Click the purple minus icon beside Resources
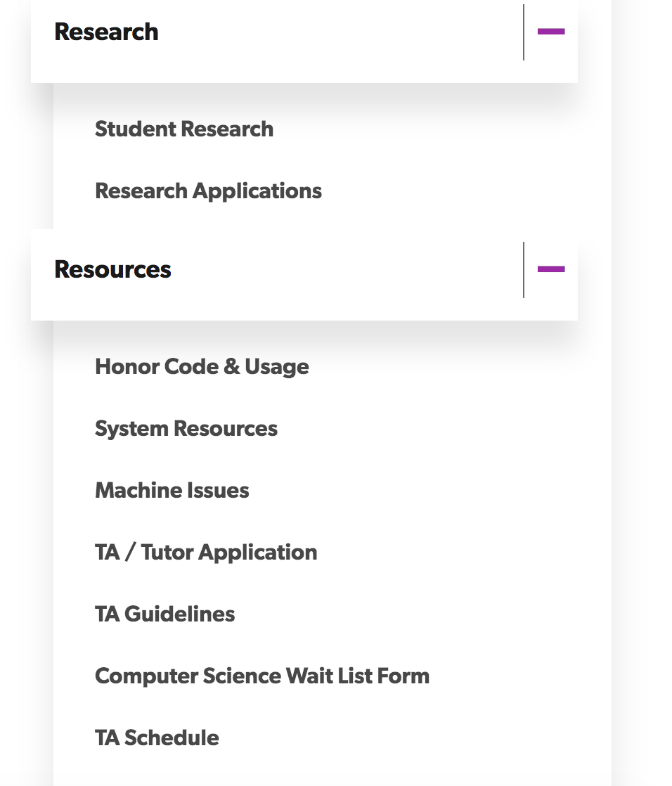The image size is (672, 786). click(550, 269)
